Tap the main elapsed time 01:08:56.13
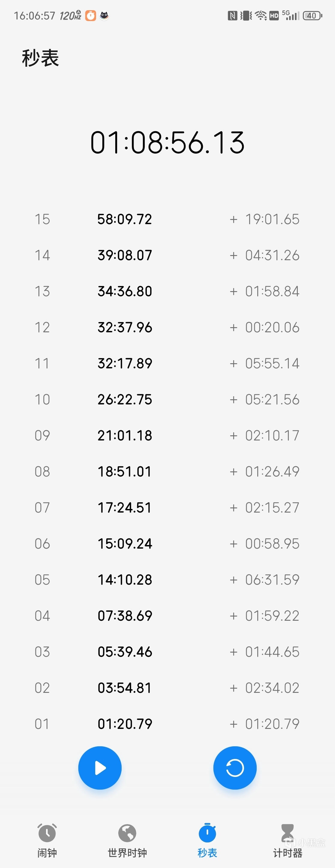335x868 pixels. pos(167,143)
